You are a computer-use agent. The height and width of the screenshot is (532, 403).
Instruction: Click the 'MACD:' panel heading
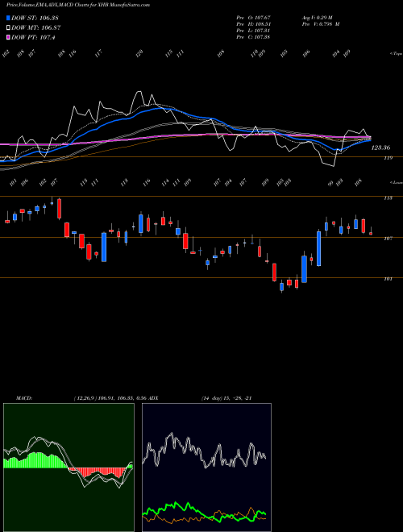click(24, 398)
